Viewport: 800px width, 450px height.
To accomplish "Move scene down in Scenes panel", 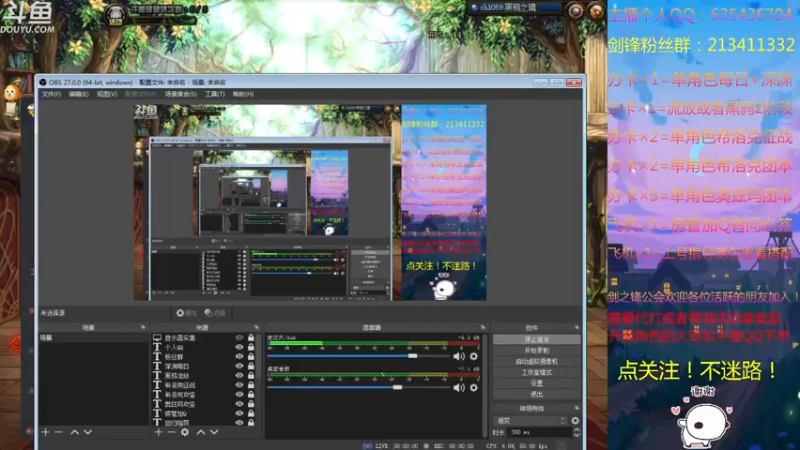I will pos(88,432).
